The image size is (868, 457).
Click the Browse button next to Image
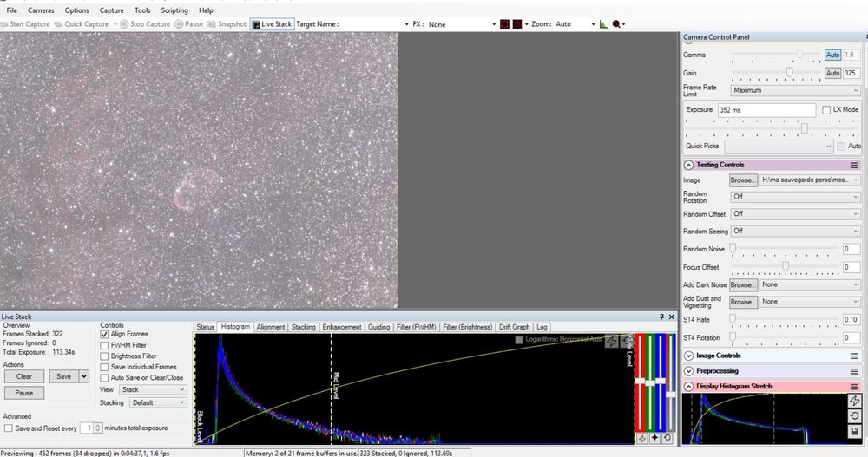(x=742, y=180)
